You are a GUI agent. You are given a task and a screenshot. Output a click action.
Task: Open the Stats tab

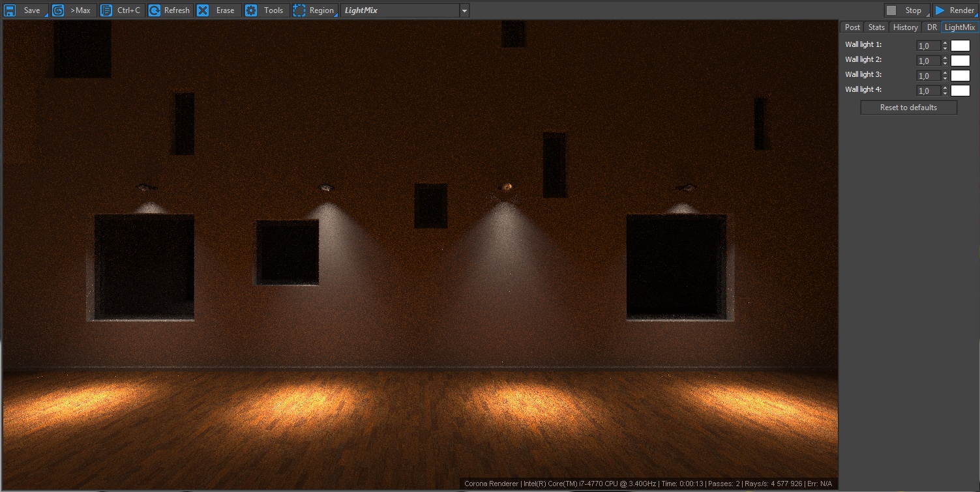pos(876,27)
